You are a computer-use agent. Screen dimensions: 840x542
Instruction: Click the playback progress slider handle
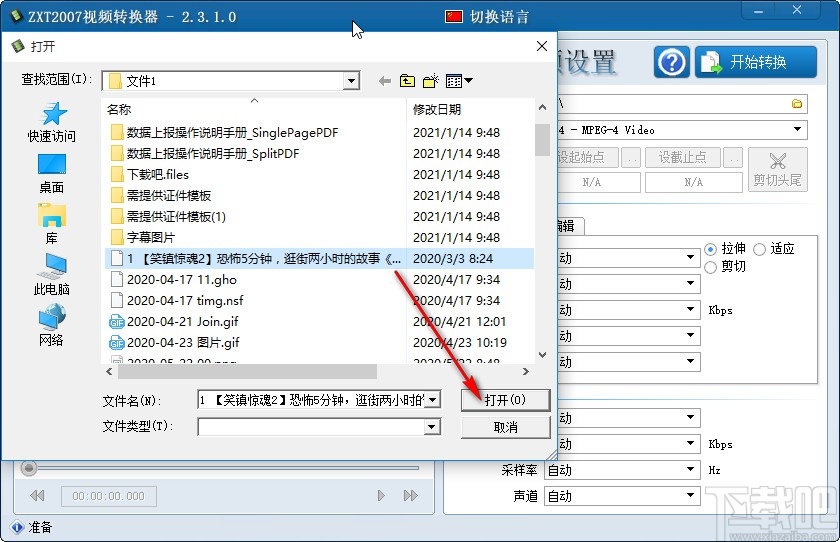click(29, 468)
